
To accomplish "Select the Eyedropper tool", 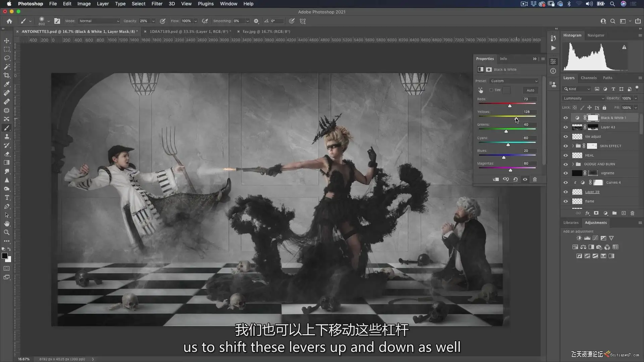I will [7, 84].
